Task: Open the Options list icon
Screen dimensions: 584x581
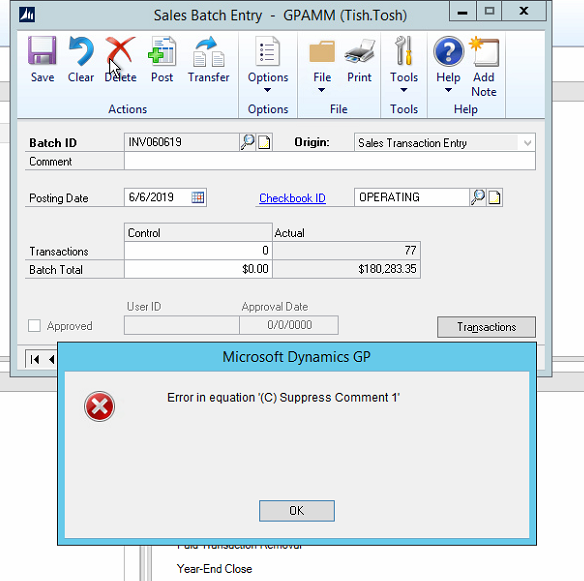Action: pyautogui.click(x=268, y=51)
